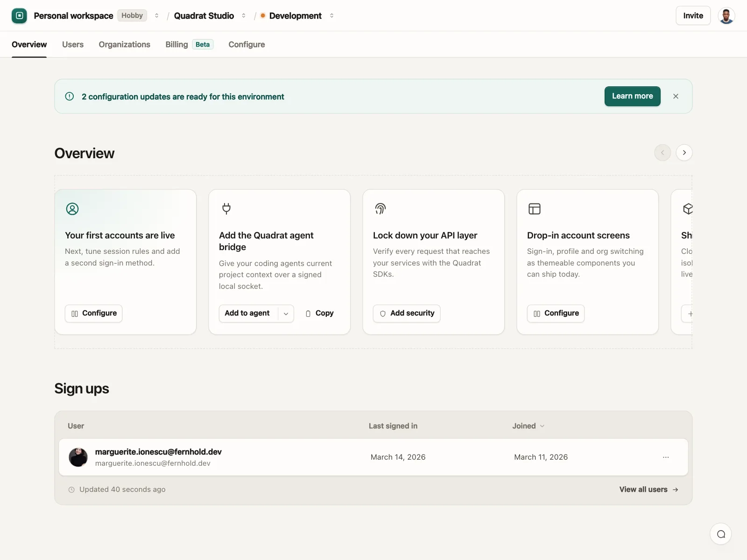The image size is (747, 560).
Task: Click the March 14, 2026 last signed in date
Action: tap(398, 457)
